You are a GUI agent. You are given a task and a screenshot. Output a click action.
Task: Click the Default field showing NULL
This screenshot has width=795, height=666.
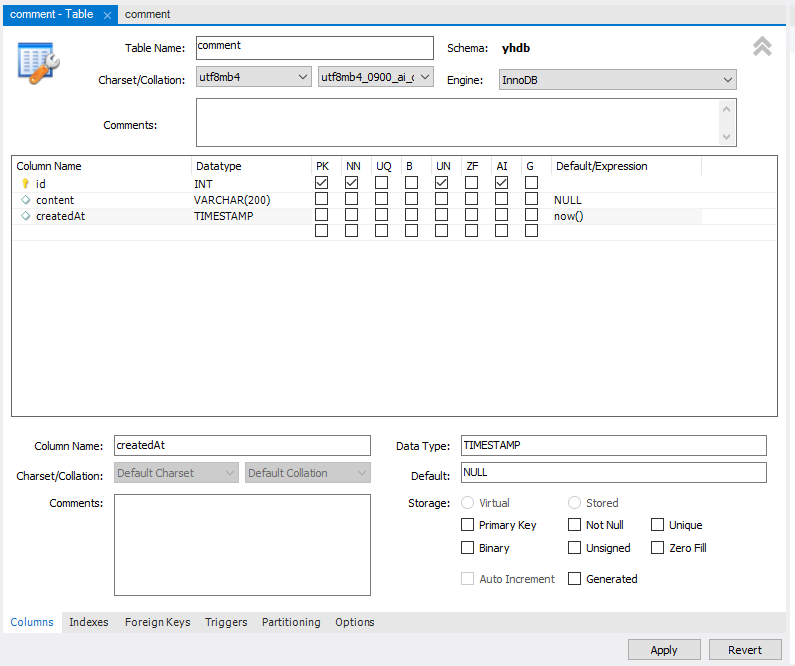(x=613, y=472)
